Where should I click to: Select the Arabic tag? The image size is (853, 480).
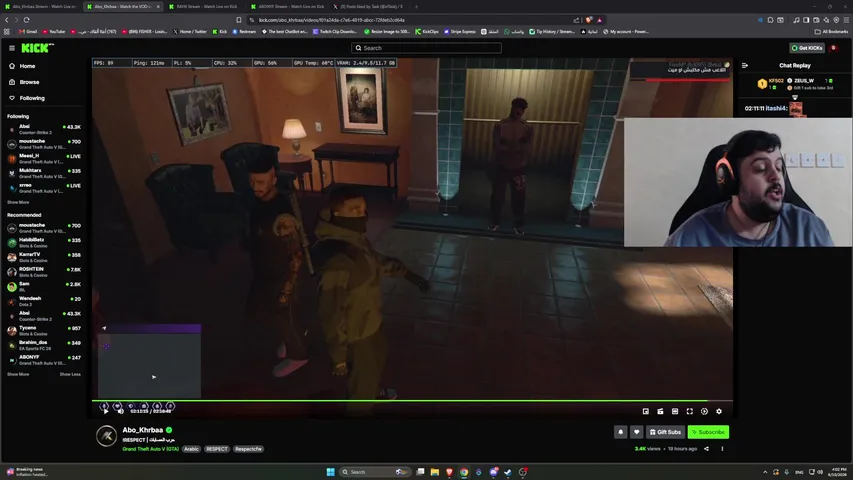point(191,449)
